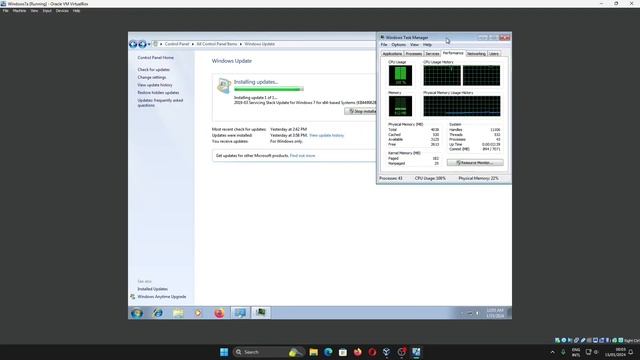This screenshot has width=640, height=360.
Task: Open Control Panel Home link
Action: (x=156, y=58)
